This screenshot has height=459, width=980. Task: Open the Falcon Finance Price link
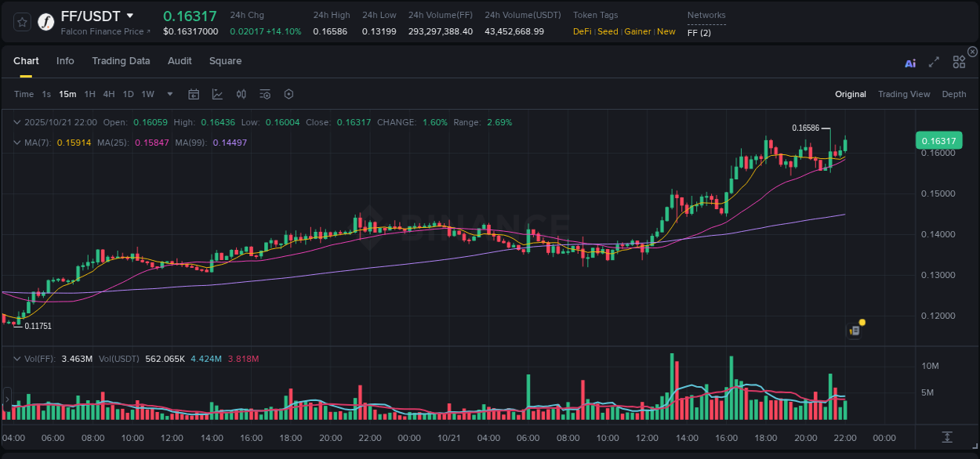[x=100, y=31]
